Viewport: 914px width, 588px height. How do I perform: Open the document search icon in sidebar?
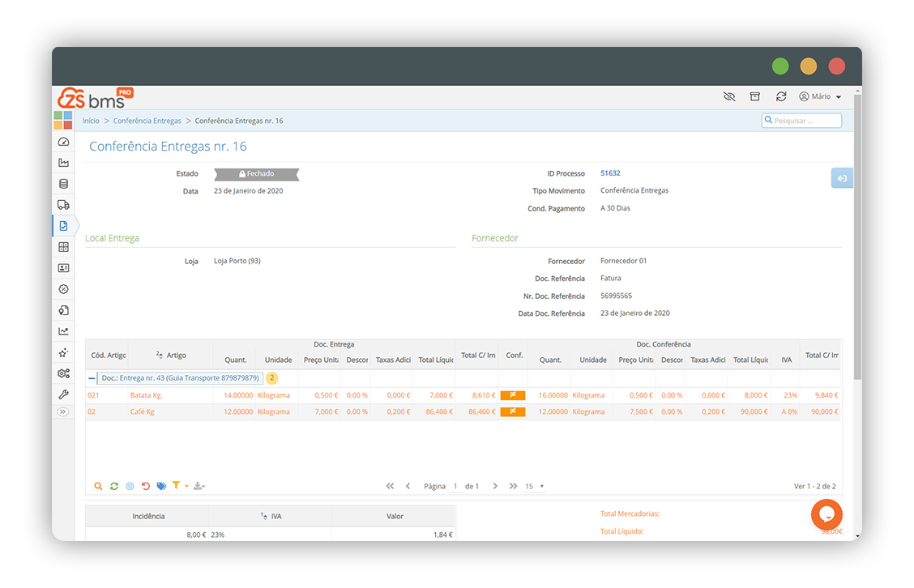63,310
